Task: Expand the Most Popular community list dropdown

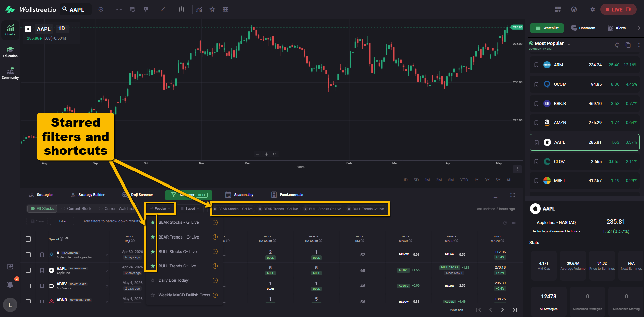Action: (569, 44)
